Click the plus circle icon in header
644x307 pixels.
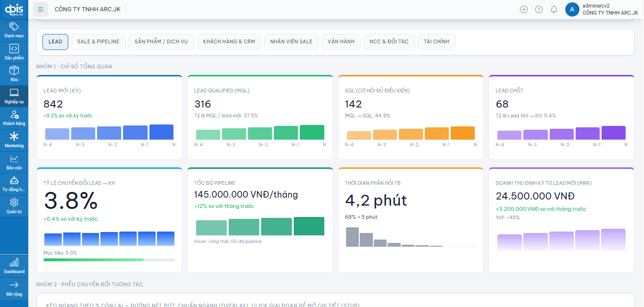(524, 9)
